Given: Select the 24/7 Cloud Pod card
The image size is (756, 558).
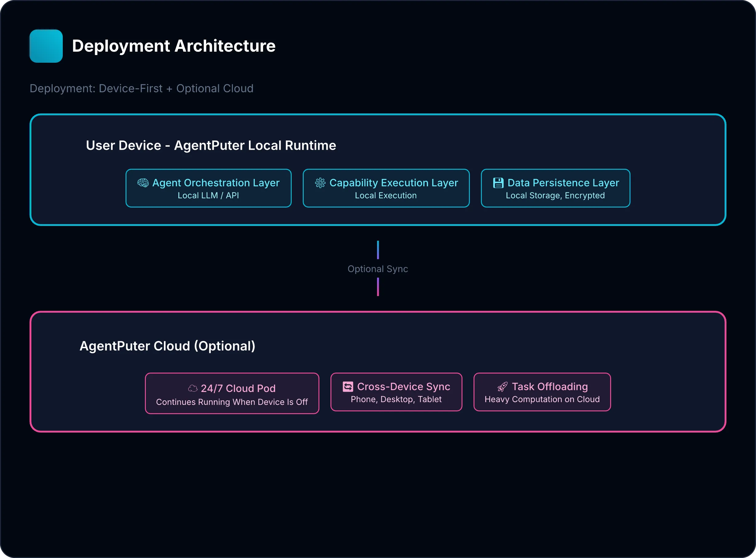Looking at the screenshot, I should coord(232,393).
